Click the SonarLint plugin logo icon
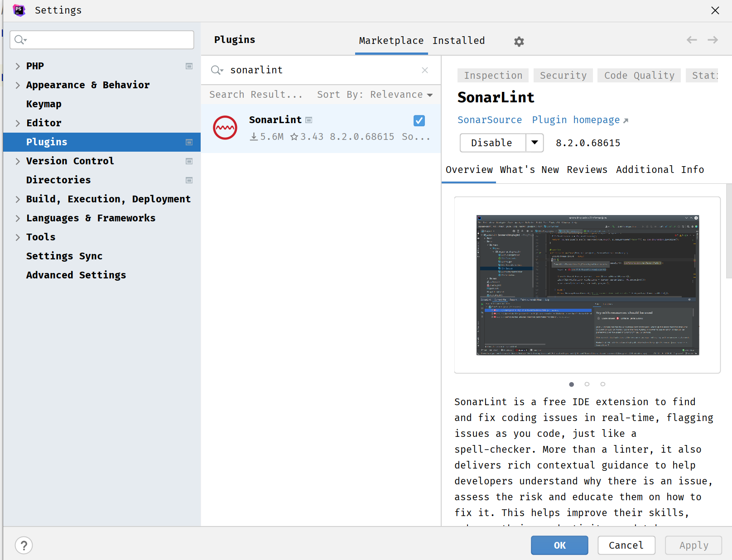This screenshot has width=732, height=560. [225, 128]
